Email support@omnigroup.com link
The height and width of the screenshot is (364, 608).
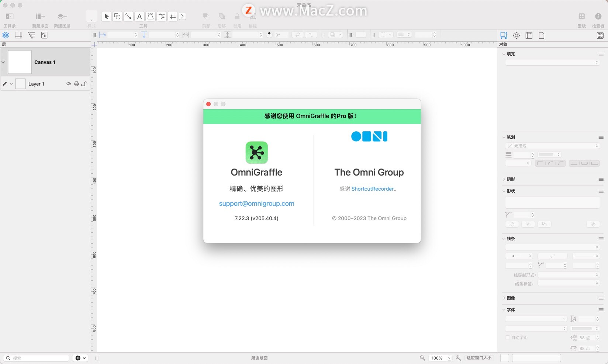[x=257, y=204]
